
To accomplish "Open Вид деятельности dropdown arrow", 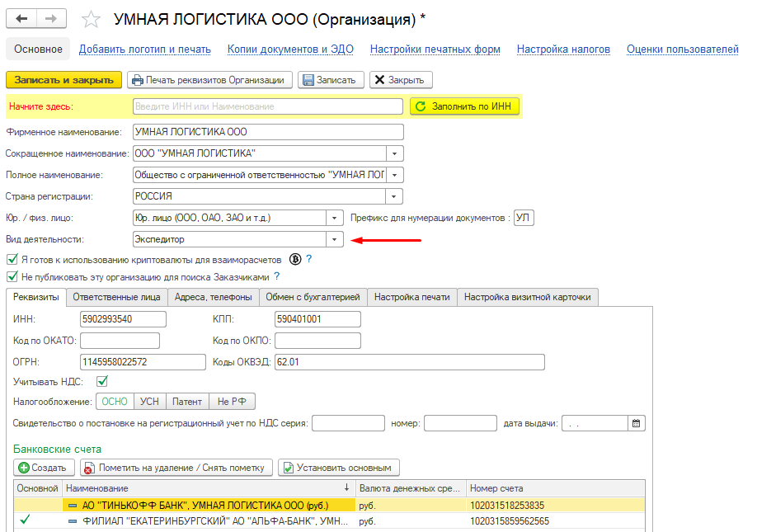I will [335, 239].
